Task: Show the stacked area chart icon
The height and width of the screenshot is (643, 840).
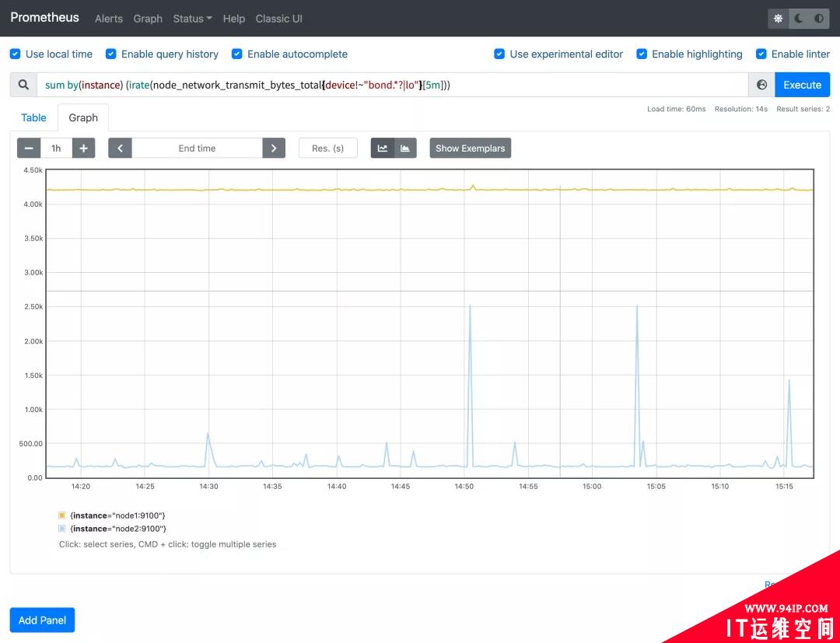Action: point(405,149)
